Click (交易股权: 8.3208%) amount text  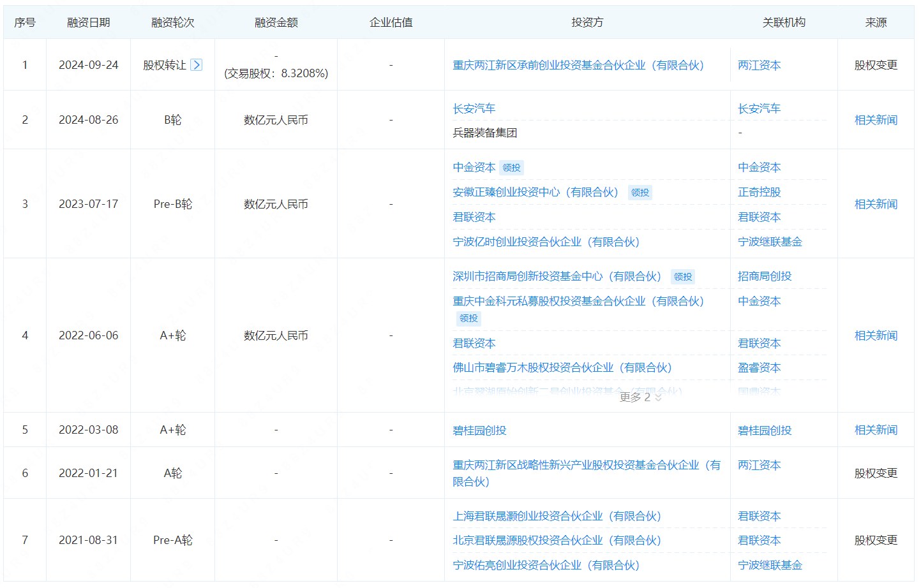point(276,73)
